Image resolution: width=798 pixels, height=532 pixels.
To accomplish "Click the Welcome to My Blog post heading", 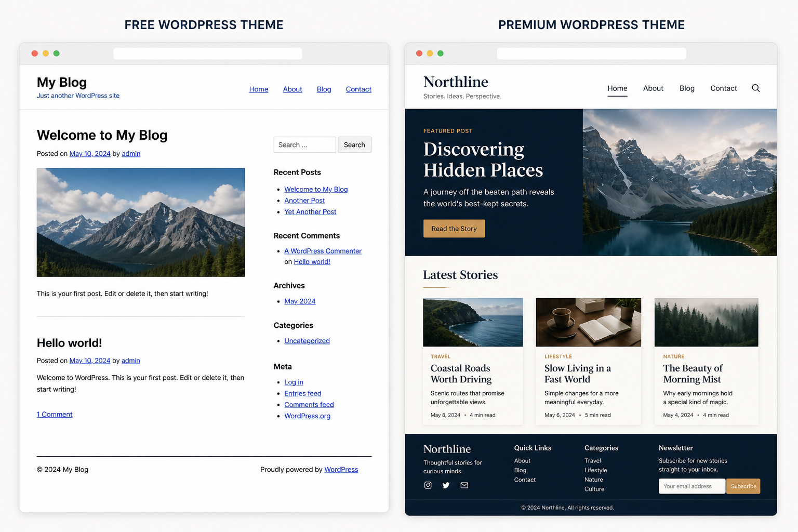I will (102, 135).
